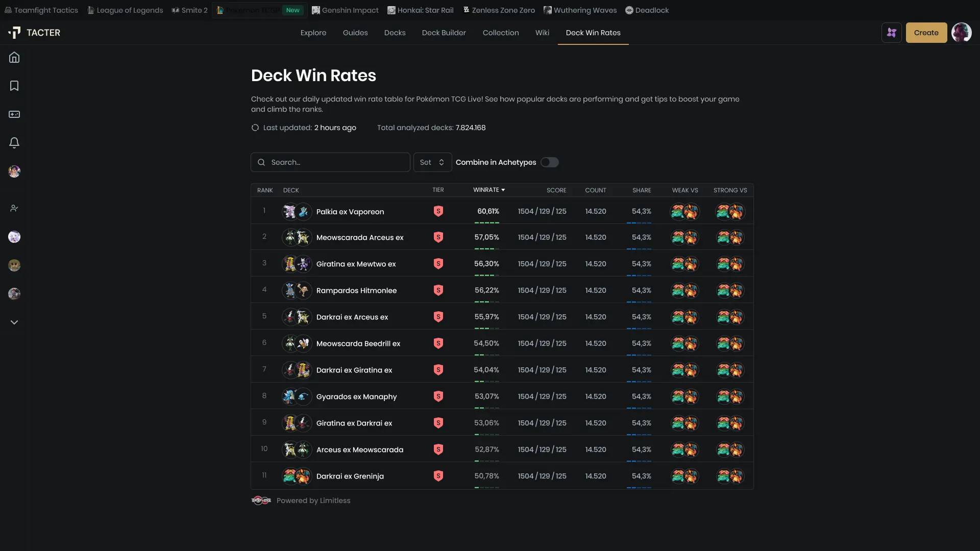Open the gamepad games icon in sidebar
This screenshot has height=551, width=980.
[14, 114]
